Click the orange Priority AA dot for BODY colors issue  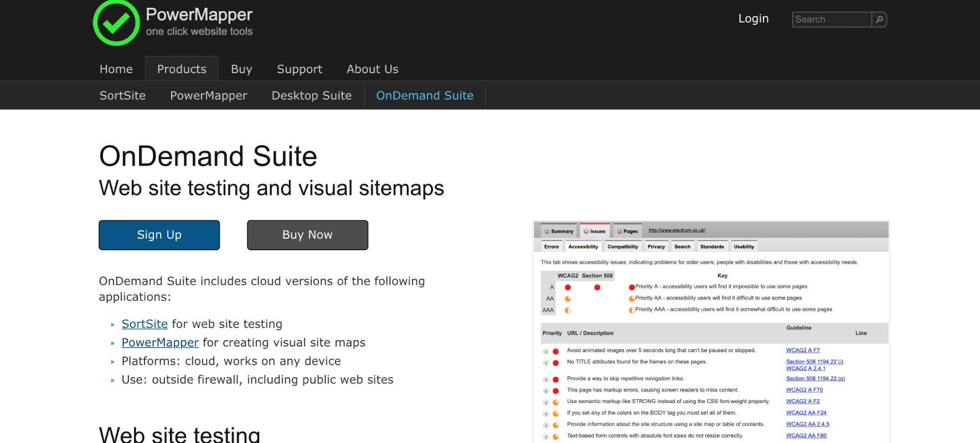(555, 413)
